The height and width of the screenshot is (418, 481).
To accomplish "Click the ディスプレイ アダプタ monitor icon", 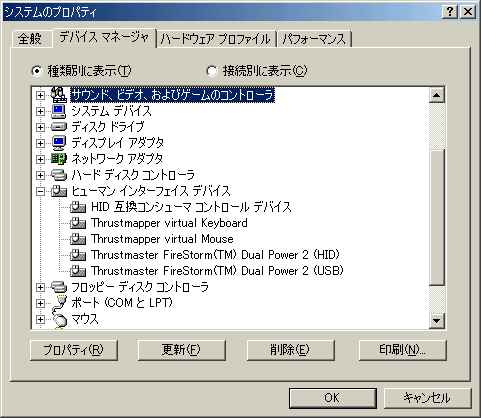I will 59,143.
